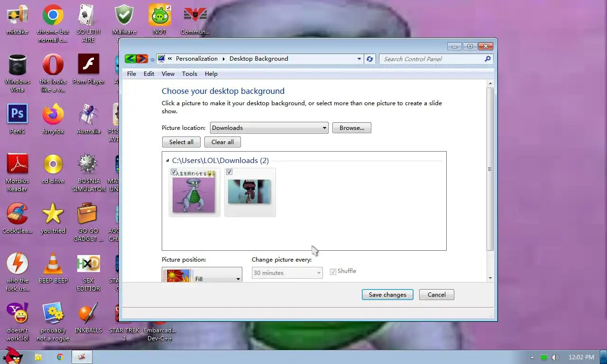Viewport: 607px width, 364px height.
Task: Open the 'Change picture every' 30 minutes dropdown
Action: point(287,273)
